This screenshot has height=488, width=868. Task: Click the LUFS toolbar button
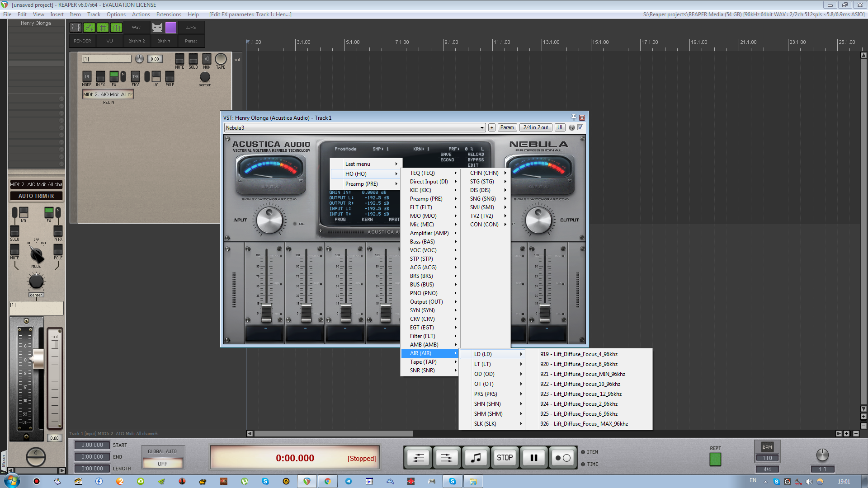click(190, 28)
